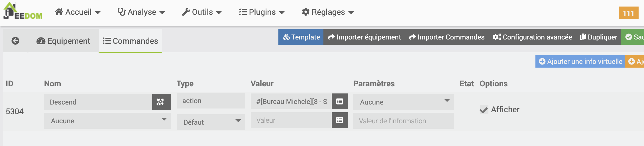Open the Défaut subtype dropdown
644x146 pixels.
(211, 122)
